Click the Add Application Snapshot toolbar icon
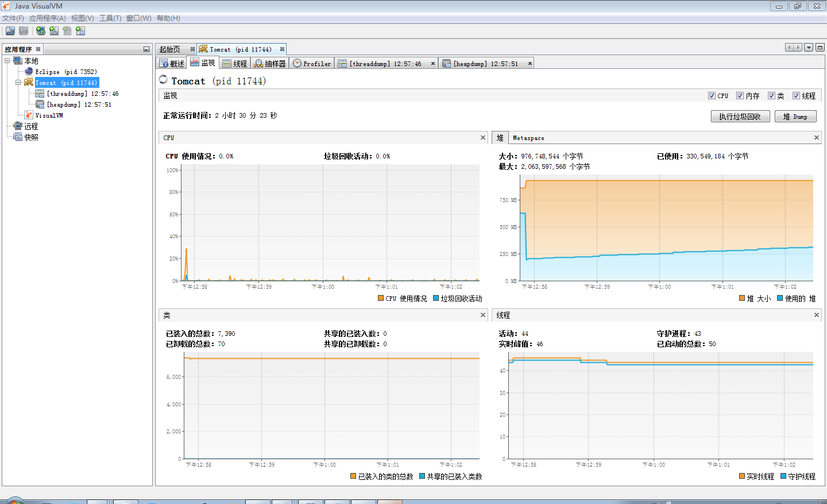 pyautogui.click(x=80, y=30)
